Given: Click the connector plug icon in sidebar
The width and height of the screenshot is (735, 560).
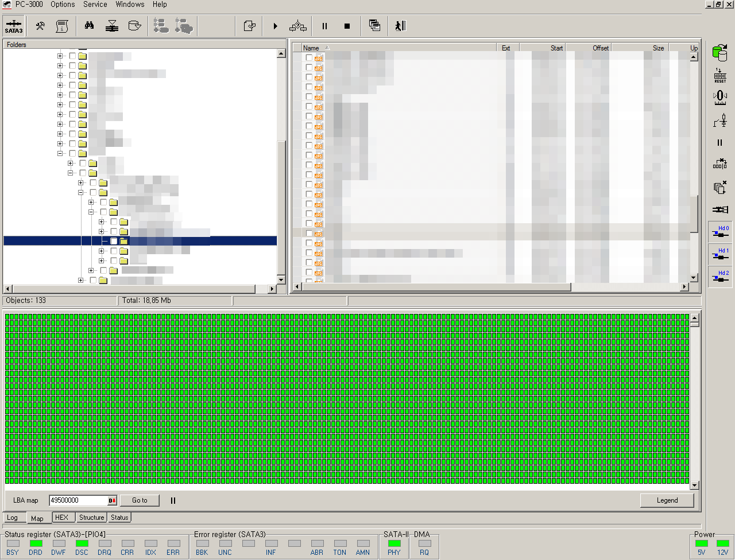Looking at the screenshot, I should coord(720,209).
